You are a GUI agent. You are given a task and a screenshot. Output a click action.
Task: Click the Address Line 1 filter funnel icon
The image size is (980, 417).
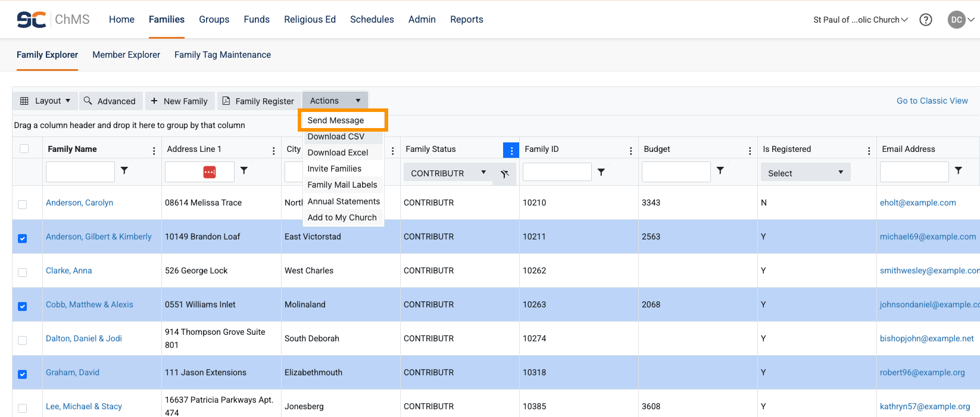tap(244, 171)
